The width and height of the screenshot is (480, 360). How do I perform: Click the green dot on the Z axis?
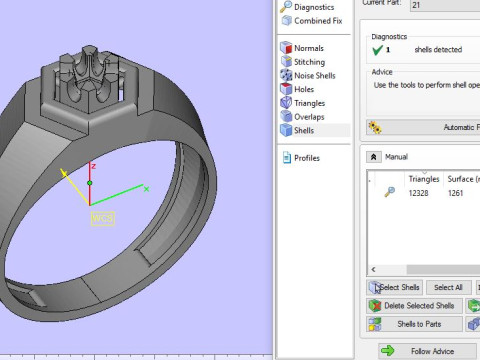[x=89, y=183]
